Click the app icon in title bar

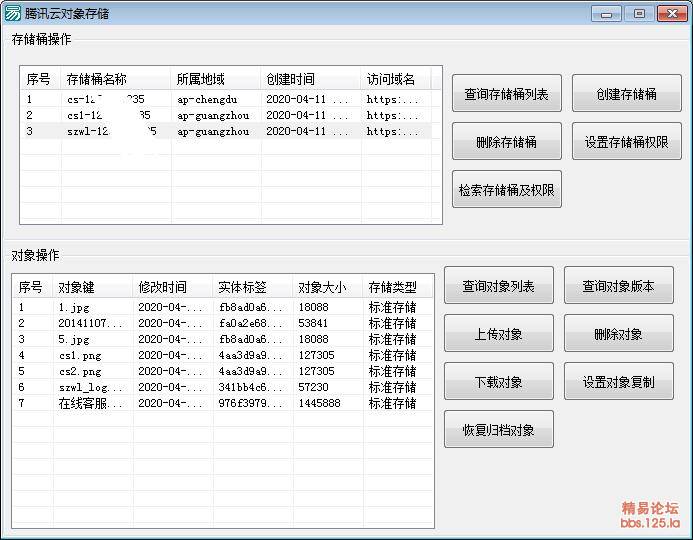[12, 13]
